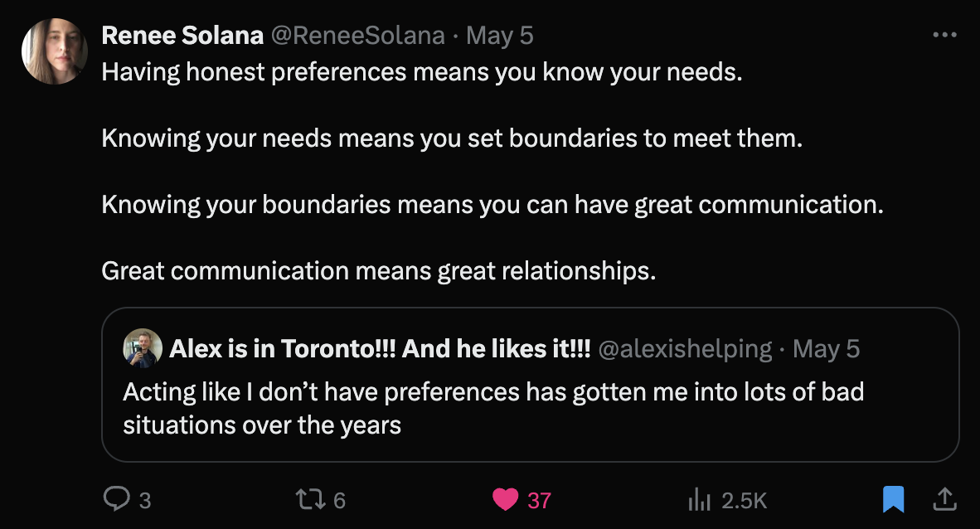Remove the blue bookmark from this tweet

[x=892, y=499]
